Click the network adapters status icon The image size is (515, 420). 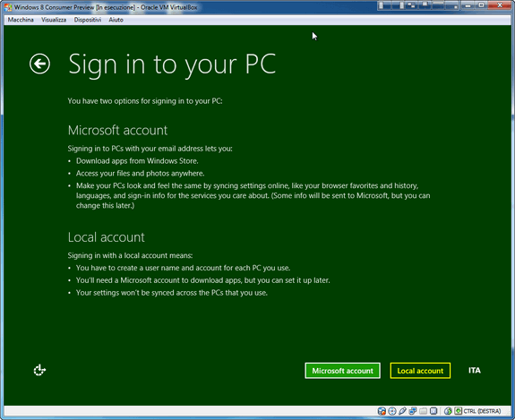[413, 411]
